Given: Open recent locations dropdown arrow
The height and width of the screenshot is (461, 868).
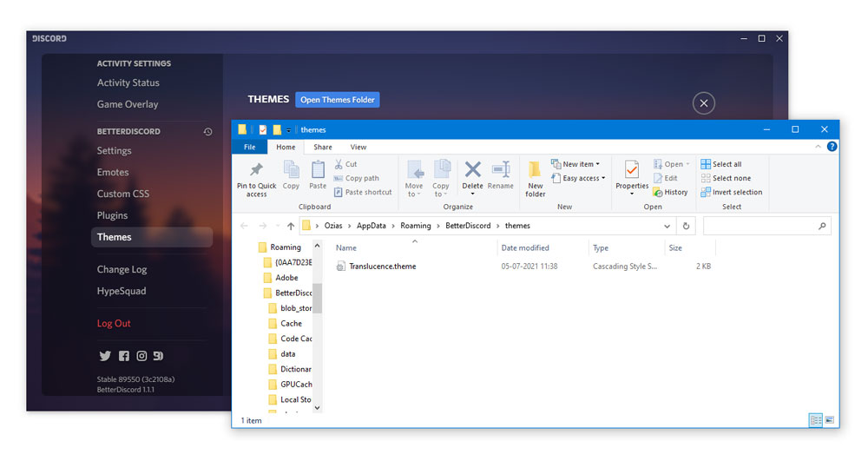Looking at the screenshot, I should [278, 226].
